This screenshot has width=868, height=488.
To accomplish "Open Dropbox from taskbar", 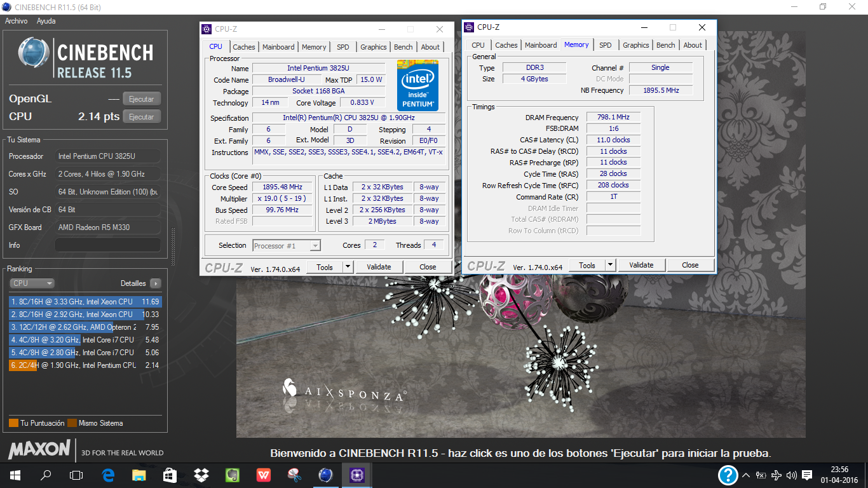I will (x=201, y=475).
